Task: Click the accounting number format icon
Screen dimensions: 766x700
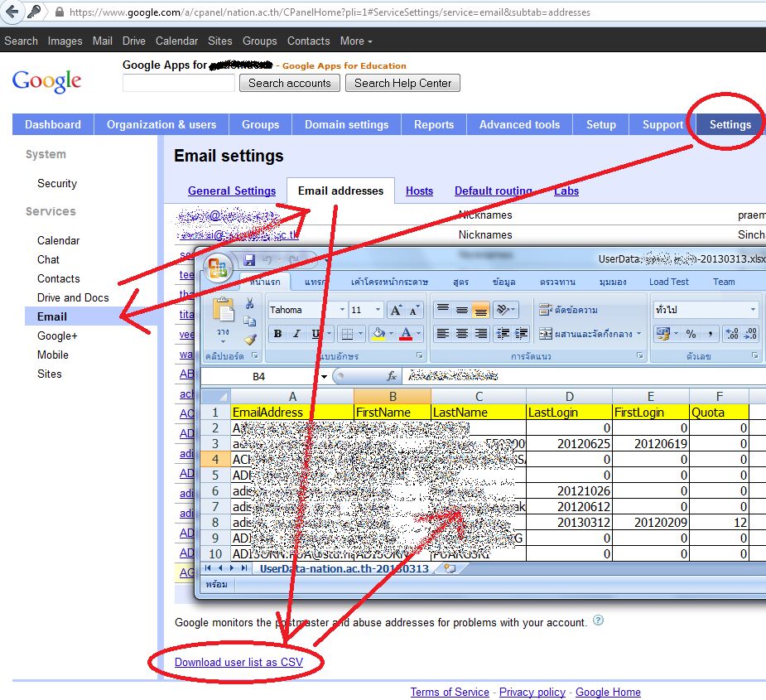Action: tap(663, 334)
